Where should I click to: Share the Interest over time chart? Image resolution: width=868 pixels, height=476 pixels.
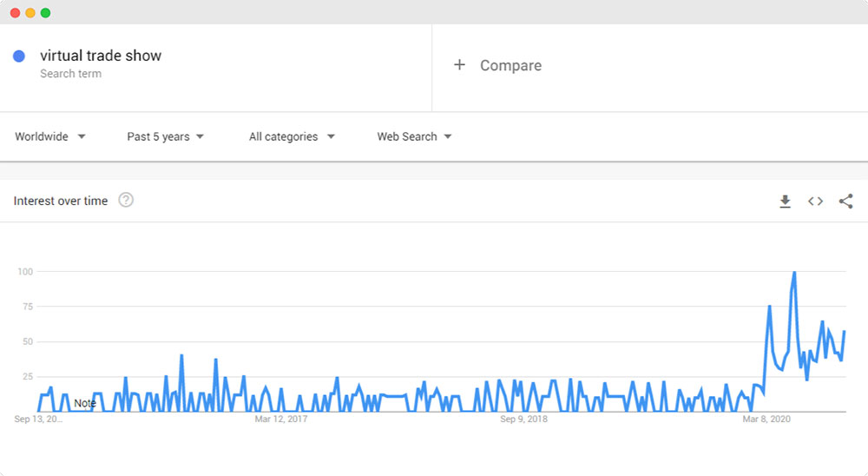(x=845, y=202)
